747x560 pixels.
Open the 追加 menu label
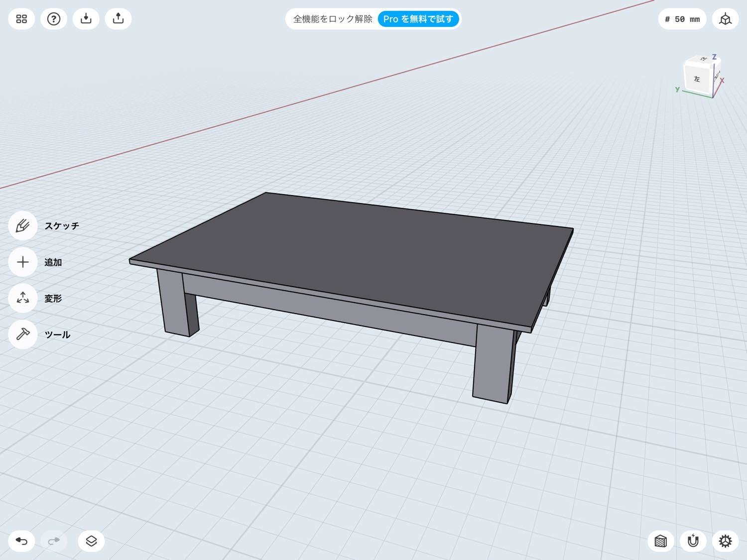[x=53, y=262]
